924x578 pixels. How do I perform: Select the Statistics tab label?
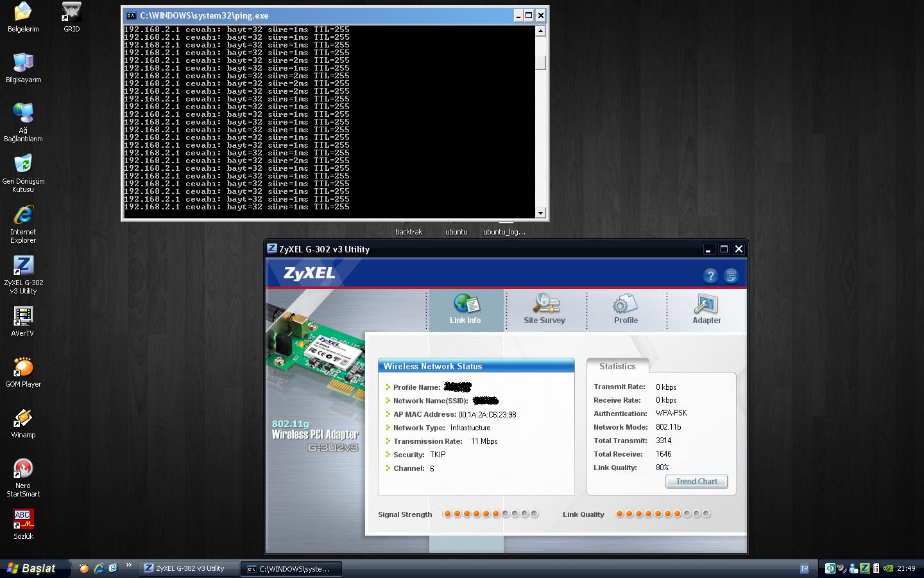pos(617,366)
